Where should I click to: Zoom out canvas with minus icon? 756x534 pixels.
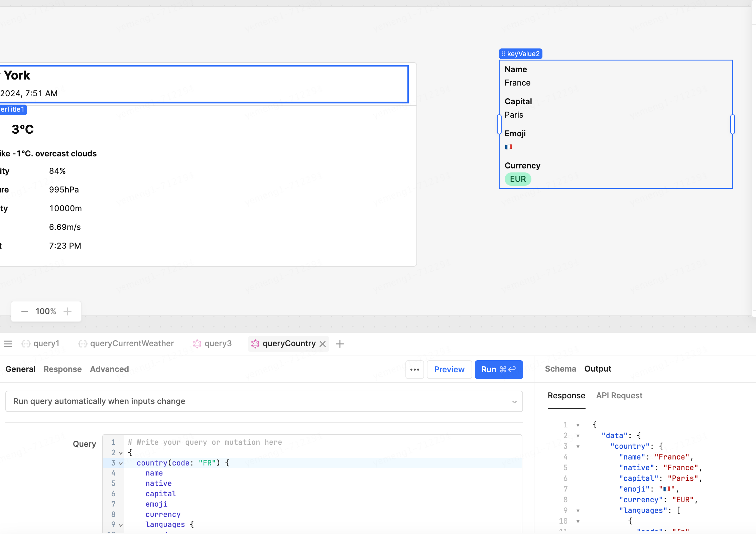24,311
